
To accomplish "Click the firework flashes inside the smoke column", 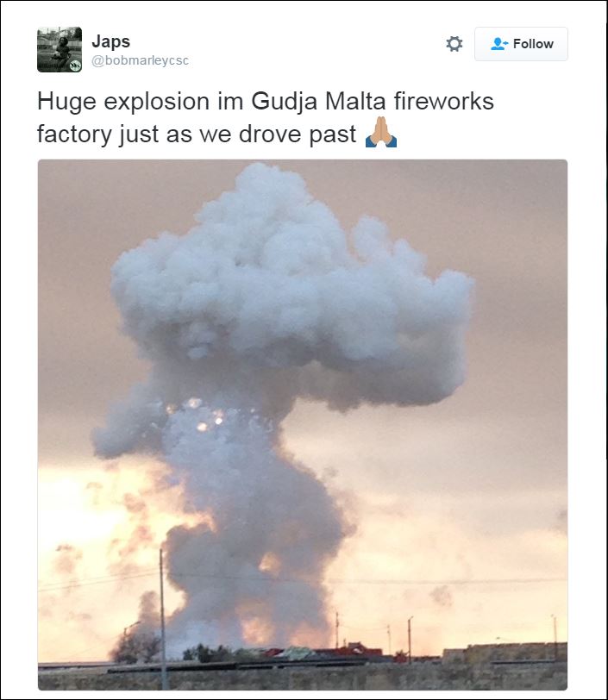I will coord(199,416).
